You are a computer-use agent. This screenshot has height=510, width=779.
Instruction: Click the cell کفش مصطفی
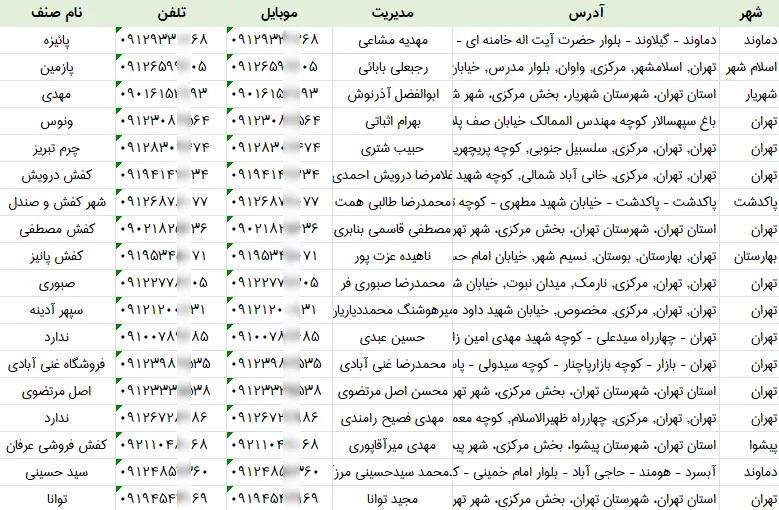click(57, 229)
